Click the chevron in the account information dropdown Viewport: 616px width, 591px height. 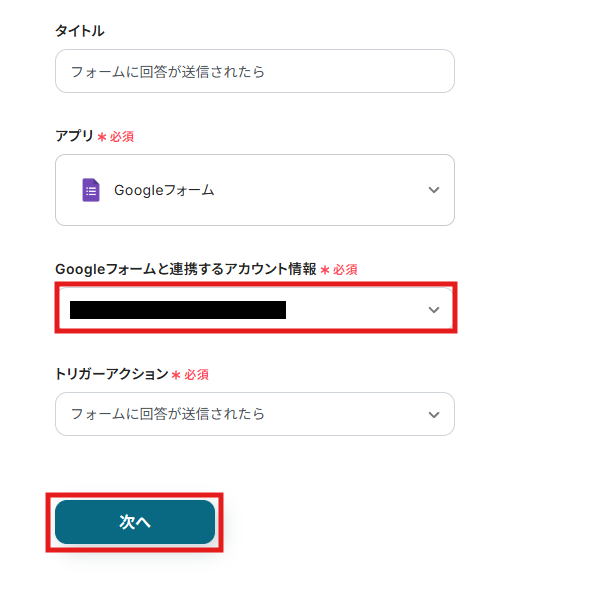[434, 310]
